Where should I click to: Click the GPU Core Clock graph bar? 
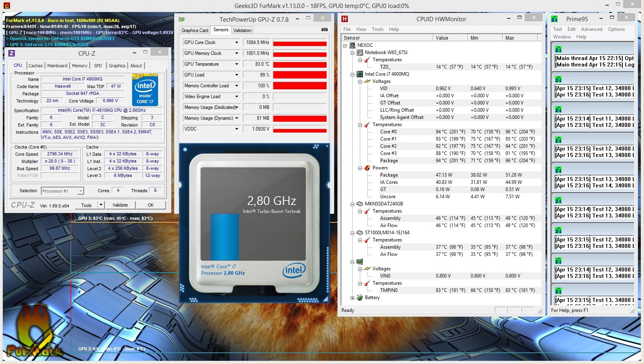[x=300, y=42]
